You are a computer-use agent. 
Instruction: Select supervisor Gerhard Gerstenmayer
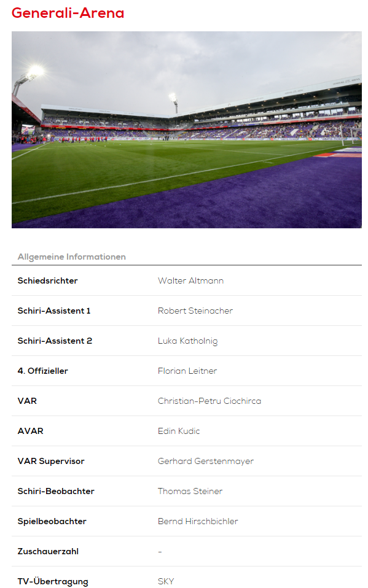tap(206, 461)
